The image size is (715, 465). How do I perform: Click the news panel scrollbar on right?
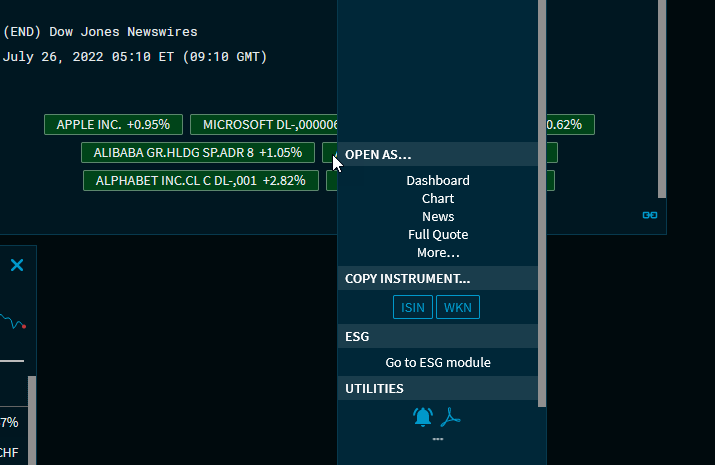click(661, 100)
